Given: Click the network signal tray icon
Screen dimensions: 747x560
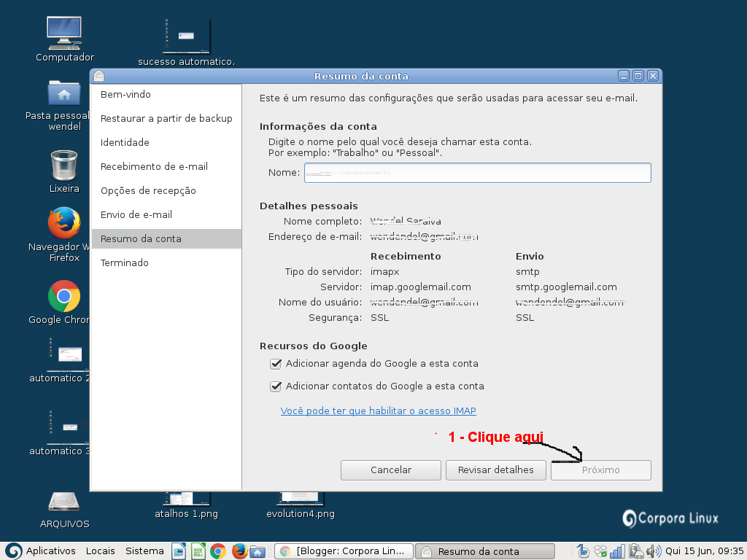Looking at the screenshot, I should coord(616,551).
